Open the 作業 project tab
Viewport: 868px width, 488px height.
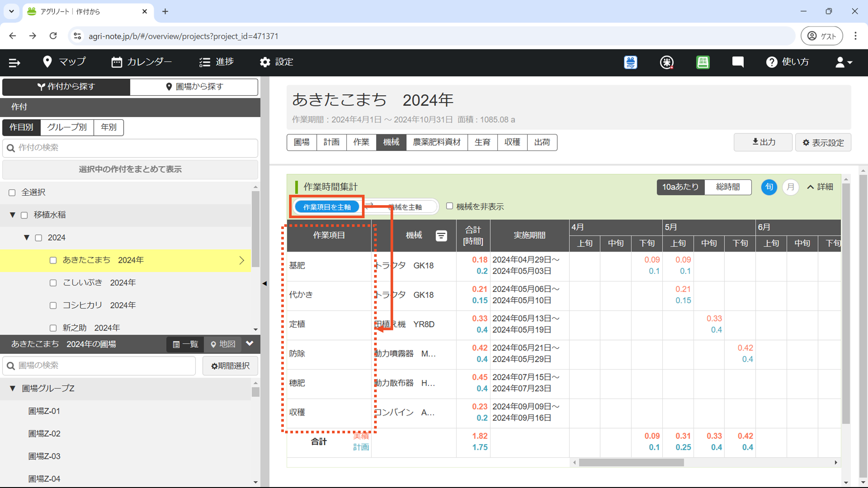(x=361, y=142)
